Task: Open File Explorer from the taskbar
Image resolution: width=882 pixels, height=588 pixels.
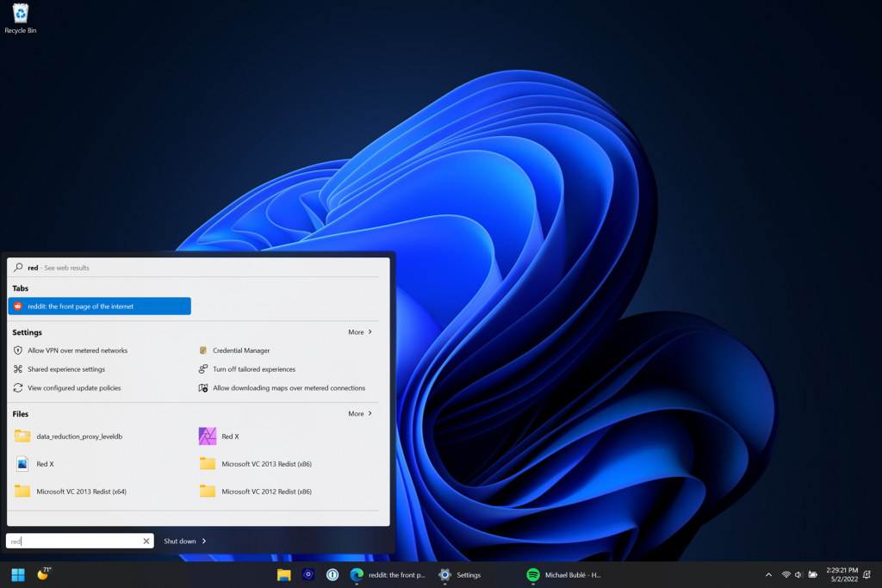Action: 283,574
